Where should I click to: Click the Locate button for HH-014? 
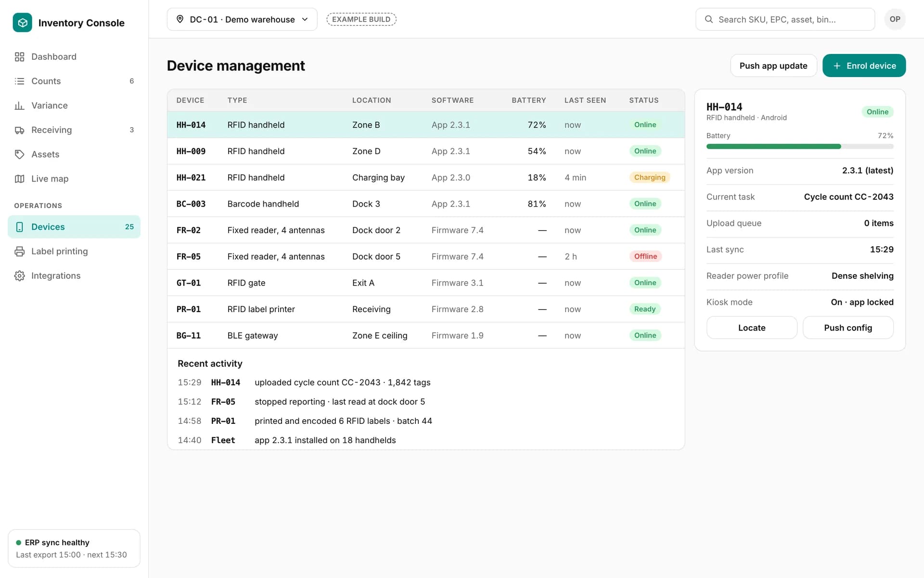tap(752, 328)
